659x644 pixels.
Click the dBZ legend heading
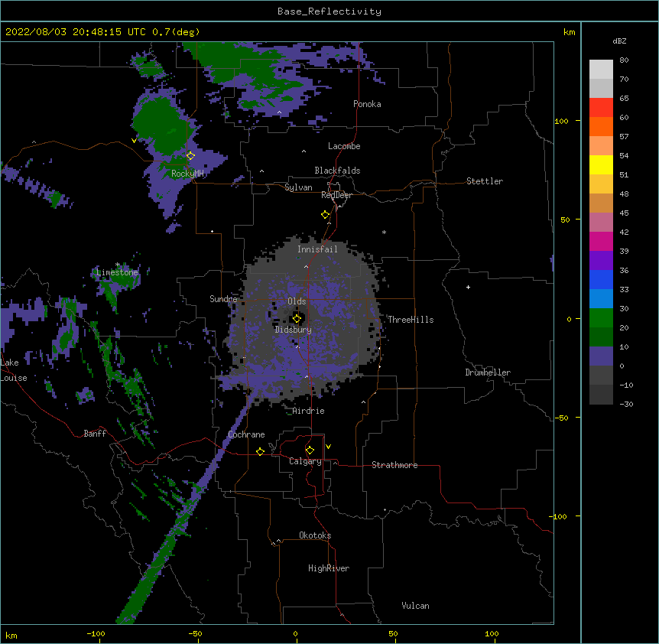point(619,41)
